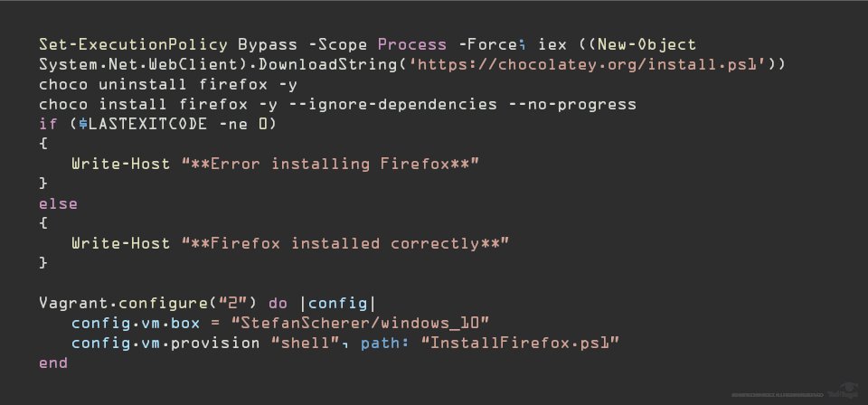The height and width of the screenshot is (405, 868).
Task: Click the config.vm.provision text
Action: click(x=158, y=343)
